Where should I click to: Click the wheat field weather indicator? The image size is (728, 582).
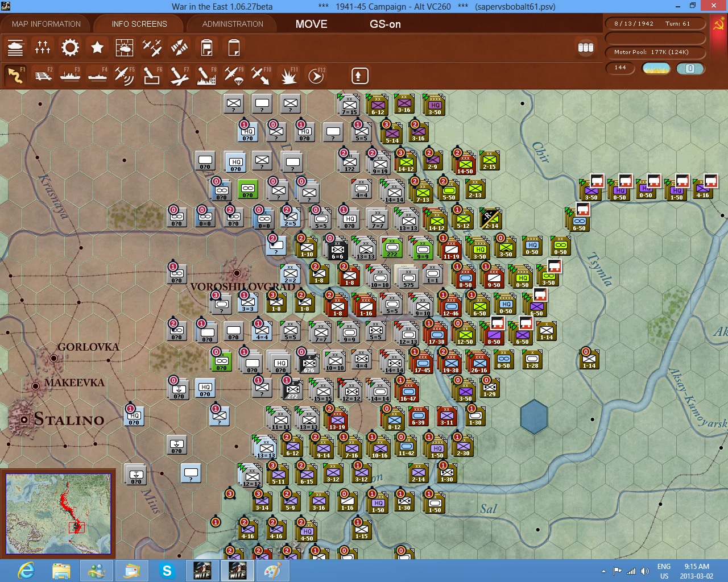tap(656, 68)
